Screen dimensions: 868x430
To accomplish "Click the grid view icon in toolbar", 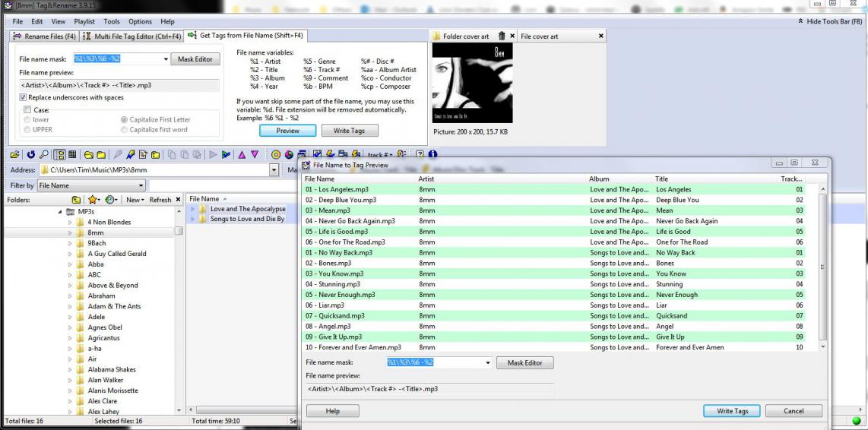I will pyautogui.click(x=72, y=154).
